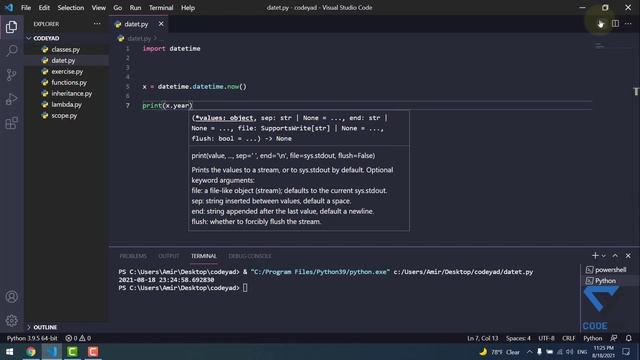Open lambda.py from the explorer
The height and width of the screenshot is (360, 640).
[x=66, y=104]
